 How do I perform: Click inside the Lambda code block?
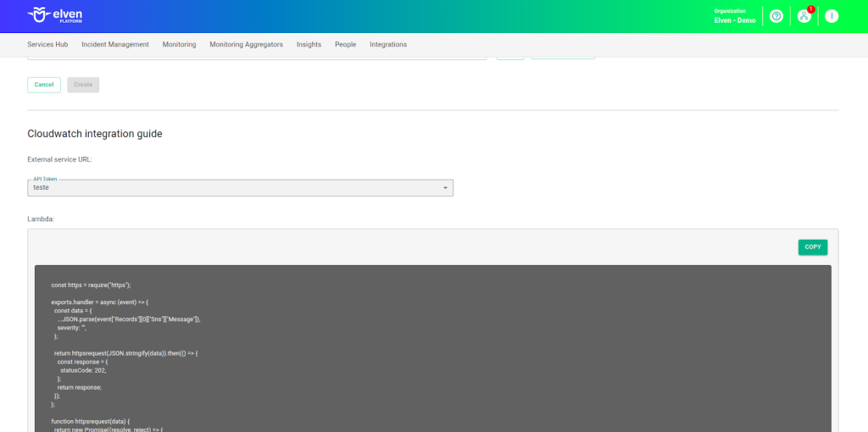coord(432,347)
